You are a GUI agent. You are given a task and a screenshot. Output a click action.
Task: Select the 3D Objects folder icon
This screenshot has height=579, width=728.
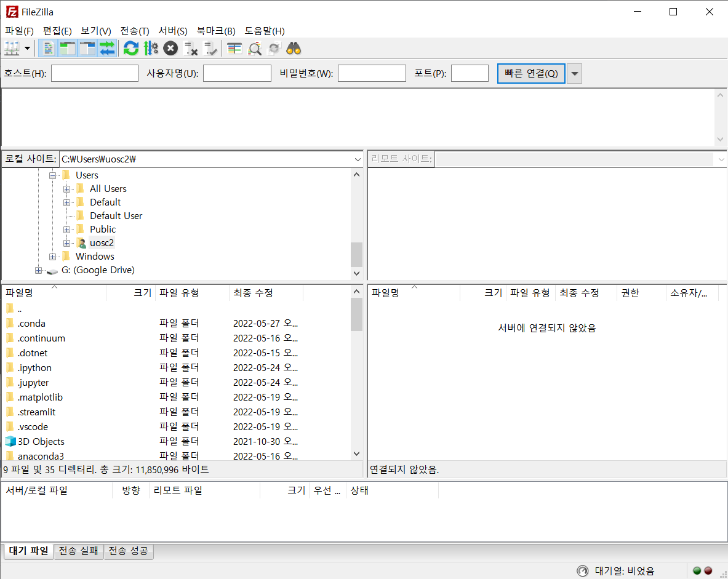click(10, 442)
